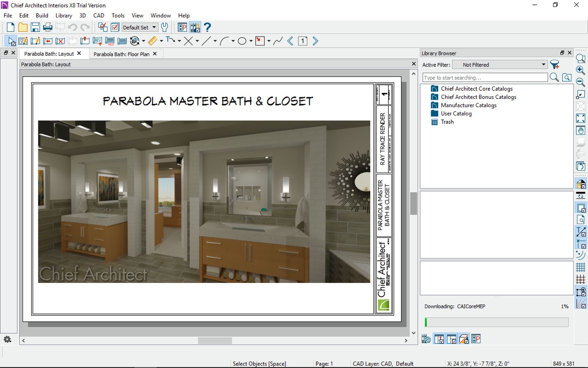Open a file with the yellow folder icon
Viewport: 588px width, 368px height.
click(x=23, y=27)
